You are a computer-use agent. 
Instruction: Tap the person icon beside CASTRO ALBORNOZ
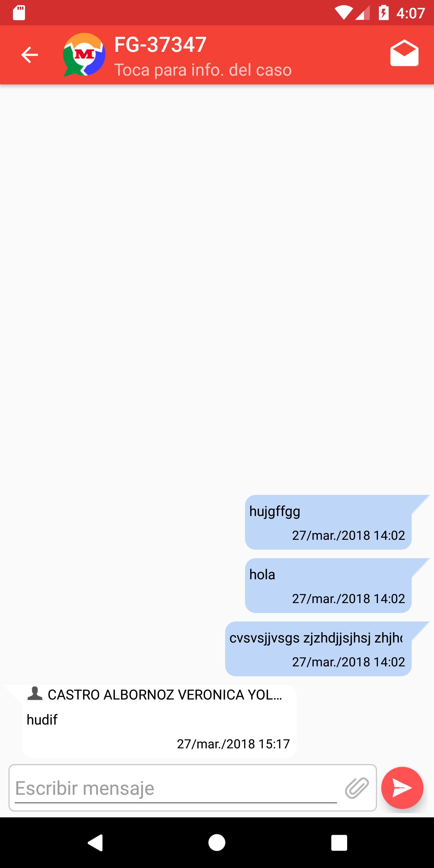[35, 694]
